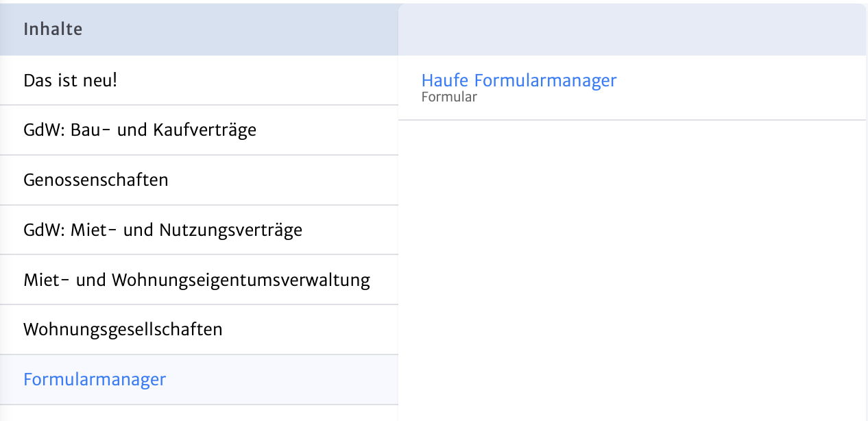The height and width of the screenshot is (421, 868).
Task: Click the highlighted Formularmanager entry
Action: point(95,379)
